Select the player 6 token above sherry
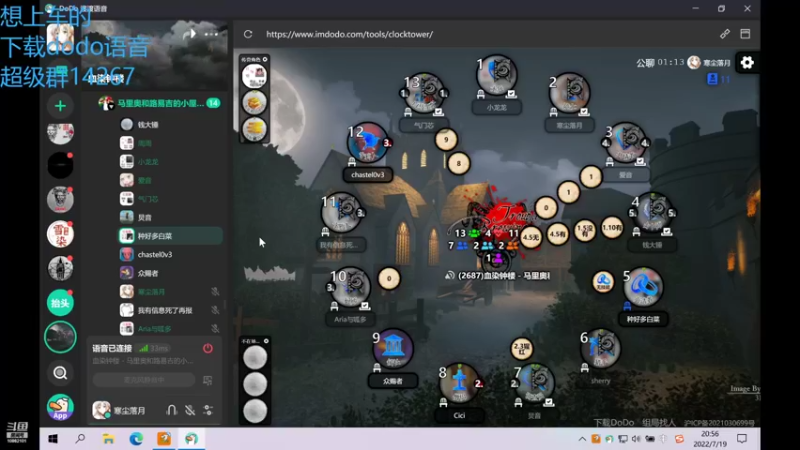 coord(601,348)
